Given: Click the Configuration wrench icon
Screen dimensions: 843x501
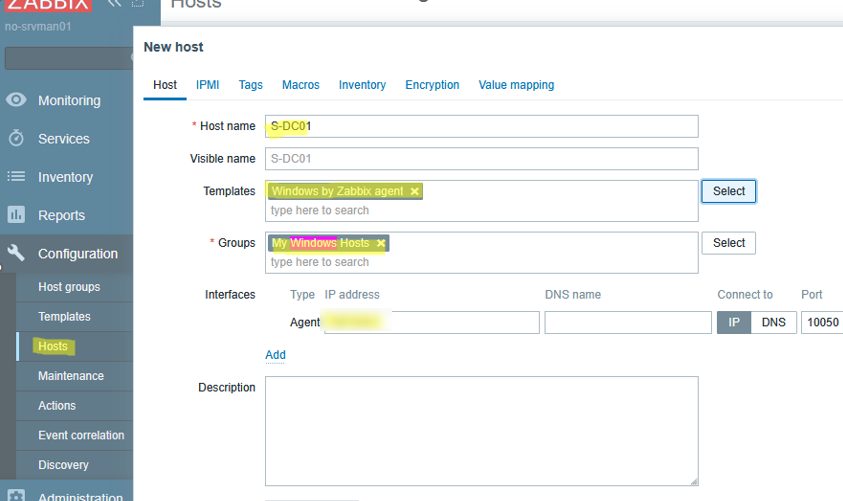Looking at the screenshot, I should 16,253.
